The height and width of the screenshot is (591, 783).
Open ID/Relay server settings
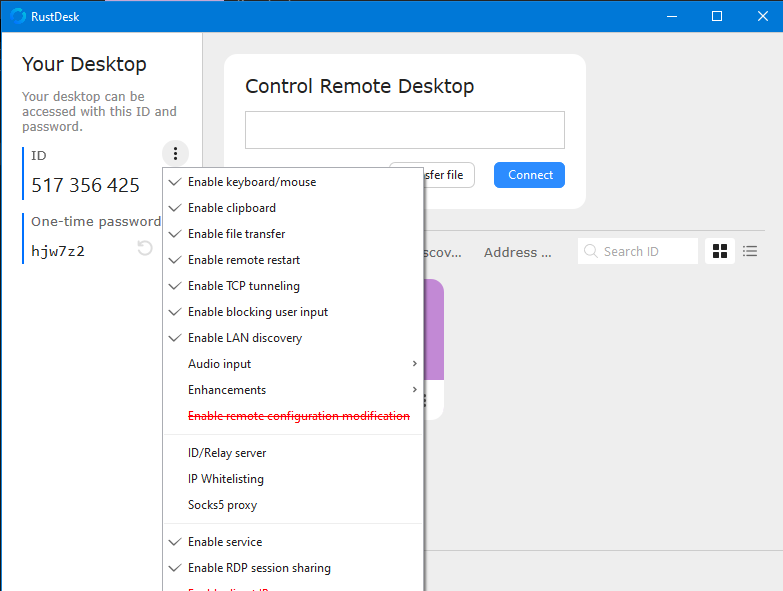click(x=293, y=453)
